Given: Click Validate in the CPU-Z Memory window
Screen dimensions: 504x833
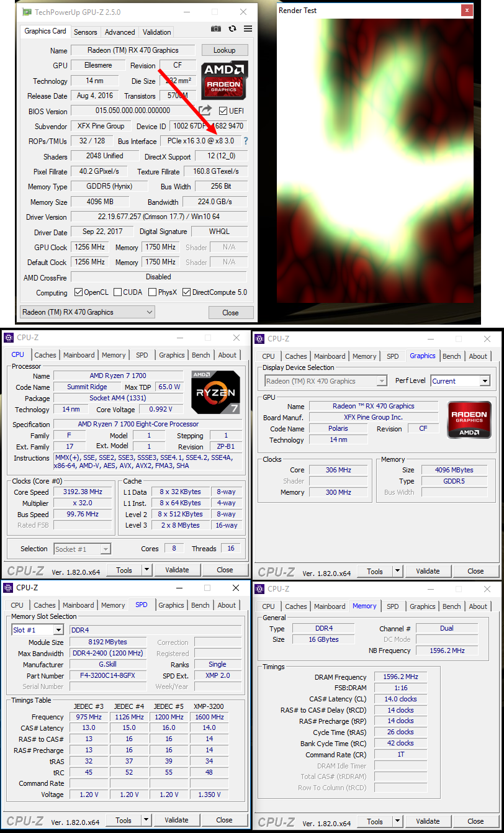Looking at the screenshot, I should [x=428, y=821].
